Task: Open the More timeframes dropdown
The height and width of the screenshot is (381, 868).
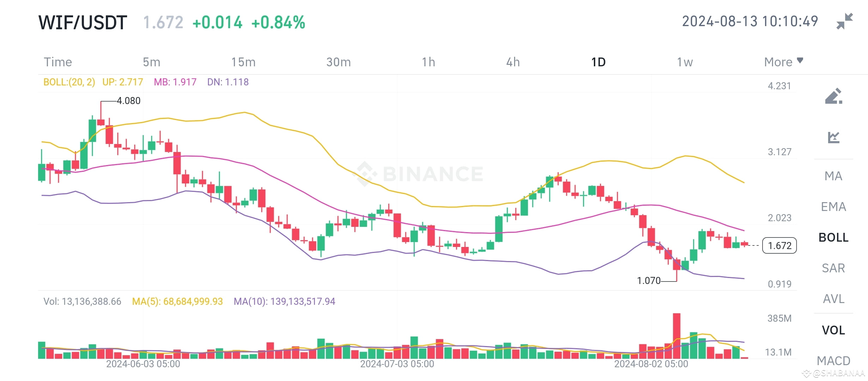Action: coord(782,62)
